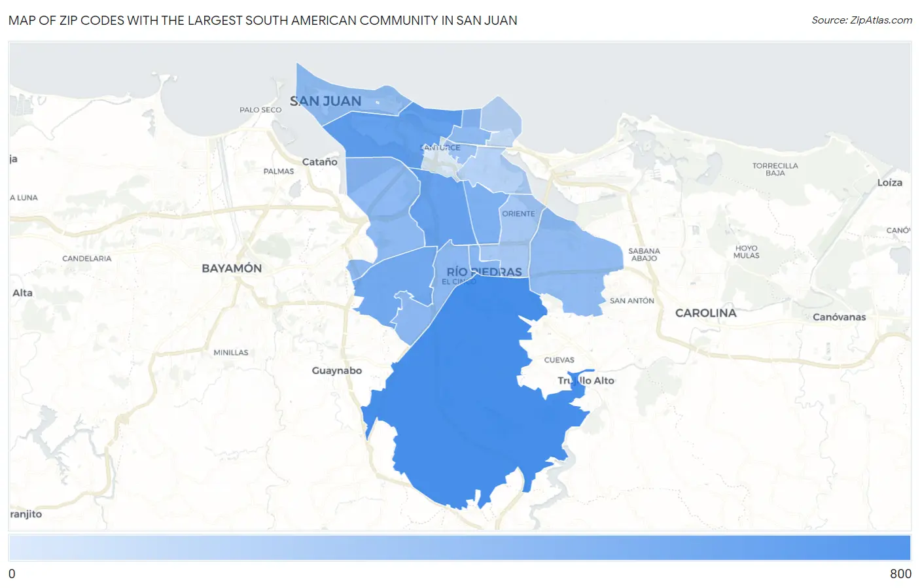The image size is (920, 588).
Task: Click the PALO SECO label
Action: [260, 110]
